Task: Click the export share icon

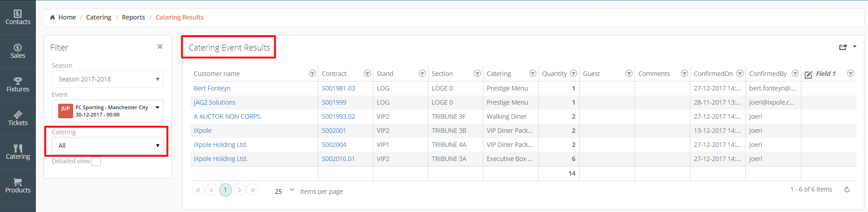Action: click(x=843, y=47)
